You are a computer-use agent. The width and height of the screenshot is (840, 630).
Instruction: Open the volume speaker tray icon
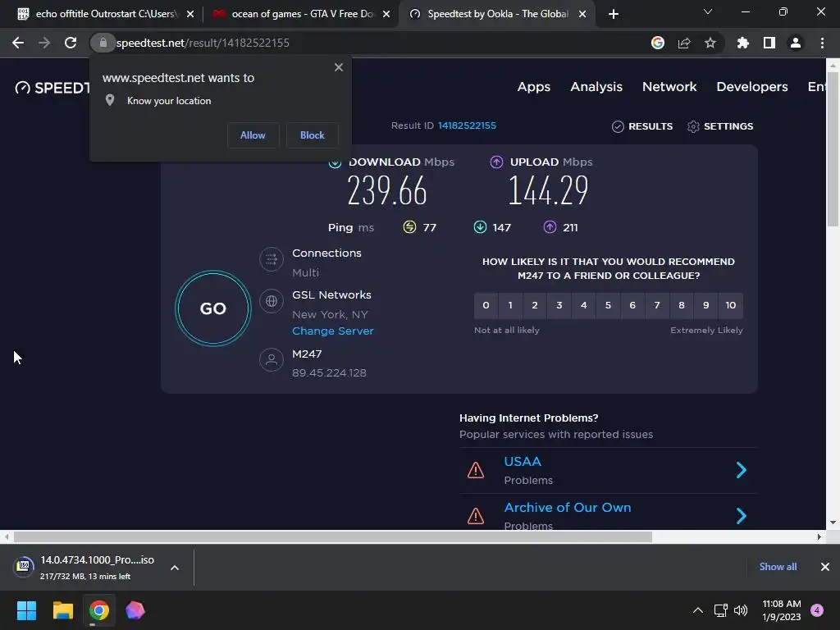[741, 610]
